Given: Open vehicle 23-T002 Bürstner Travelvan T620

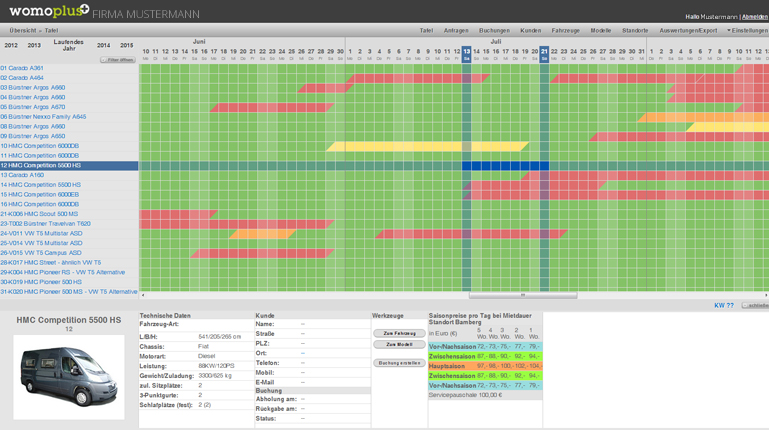Looking at the screenshot, I should tap(46, 224).
